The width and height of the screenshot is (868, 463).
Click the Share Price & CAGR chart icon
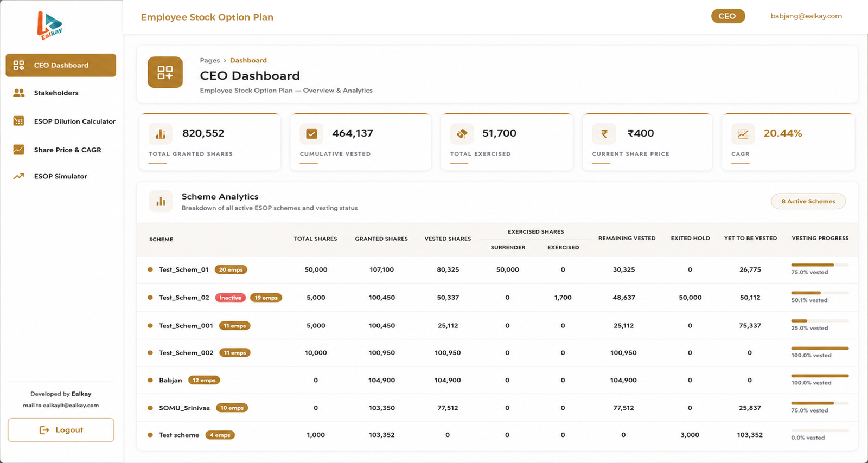point(19,150)
